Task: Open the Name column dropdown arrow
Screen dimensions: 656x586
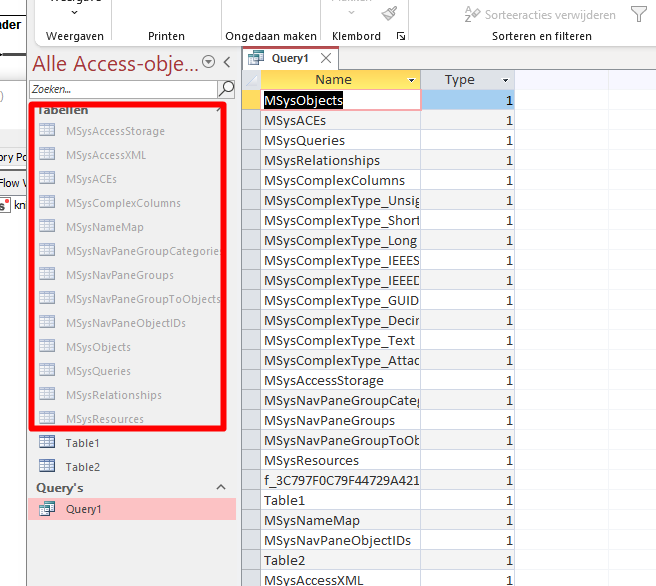Action: [411, 80]
